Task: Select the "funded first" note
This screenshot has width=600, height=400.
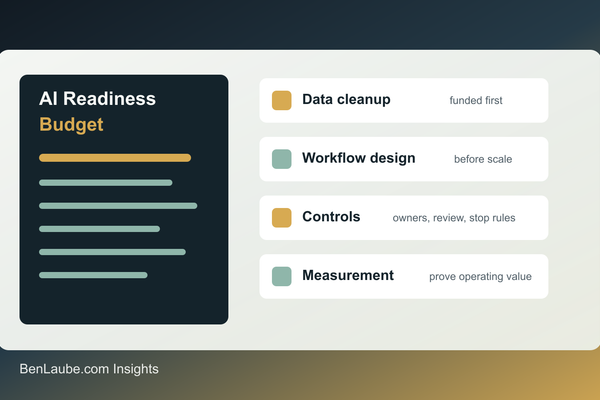Action: point(476,100)
